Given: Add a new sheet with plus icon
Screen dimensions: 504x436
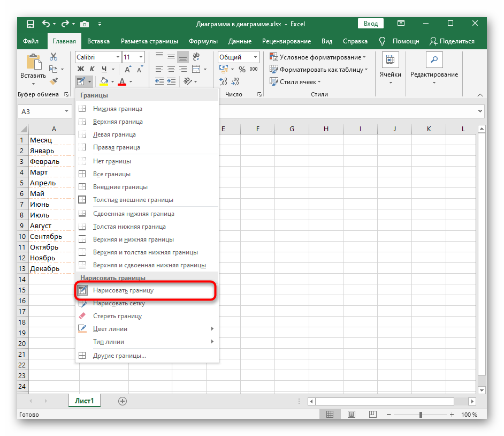Looking at the screenshot, I should click(123, 401).
